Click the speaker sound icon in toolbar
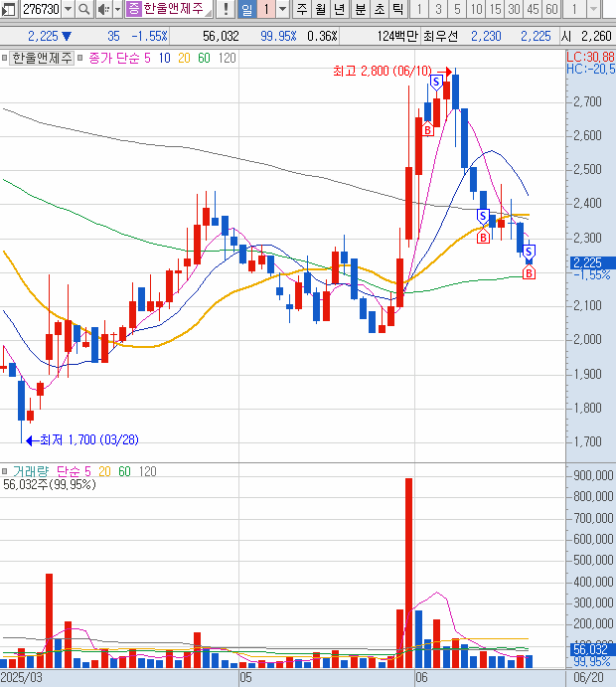This screenshot has height=687, width=616. pos(102,10)
